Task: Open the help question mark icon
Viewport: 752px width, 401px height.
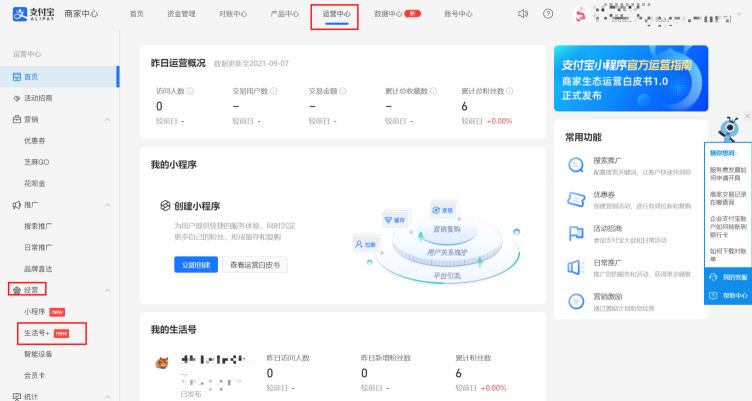Action: [548, 14]
